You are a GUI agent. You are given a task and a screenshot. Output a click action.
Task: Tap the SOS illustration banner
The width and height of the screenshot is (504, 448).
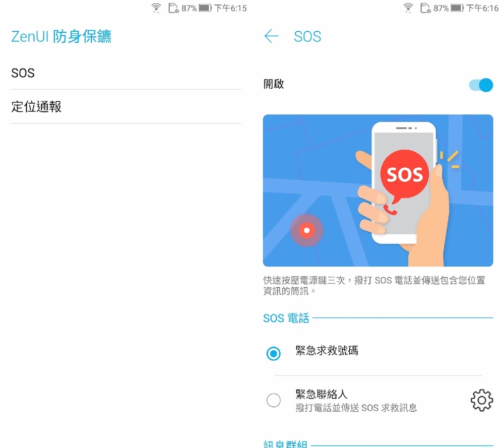378,190
